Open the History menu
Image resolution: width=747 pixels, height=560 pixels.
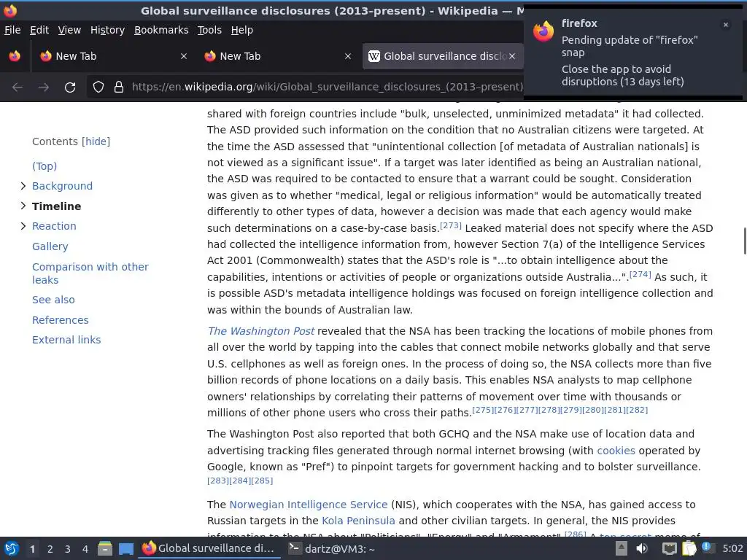(x=108, y=30)
